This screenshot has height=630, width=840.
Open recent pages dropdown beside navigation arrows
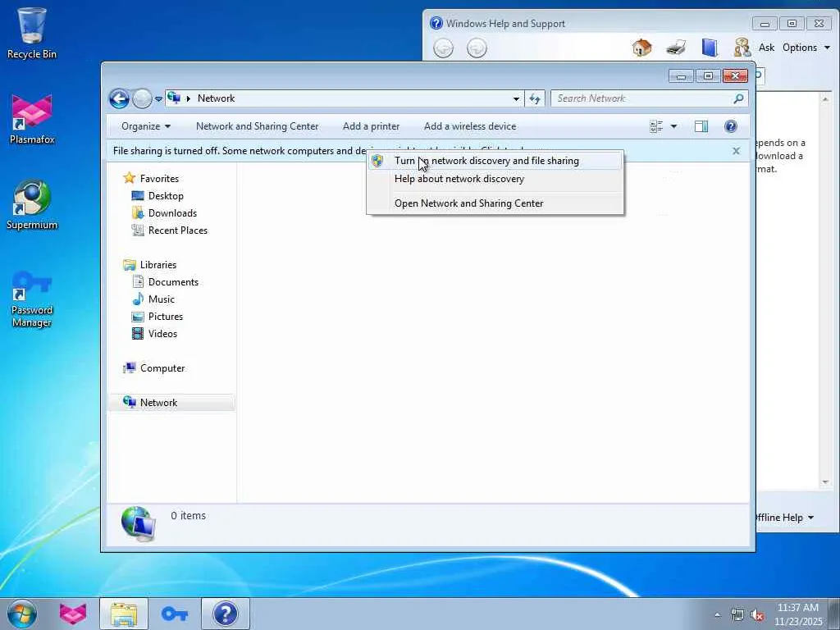pos(158,98)
